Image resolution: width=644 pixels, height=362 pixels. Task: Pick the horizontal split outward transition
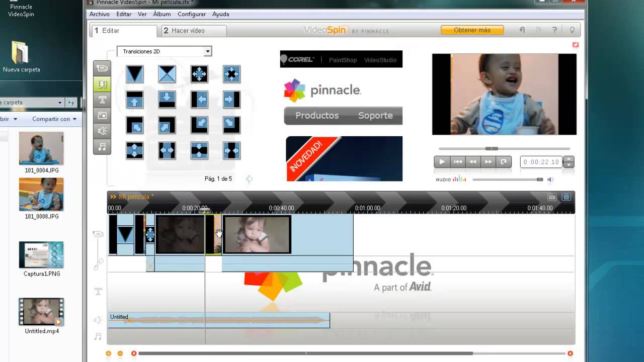point(167,150)
